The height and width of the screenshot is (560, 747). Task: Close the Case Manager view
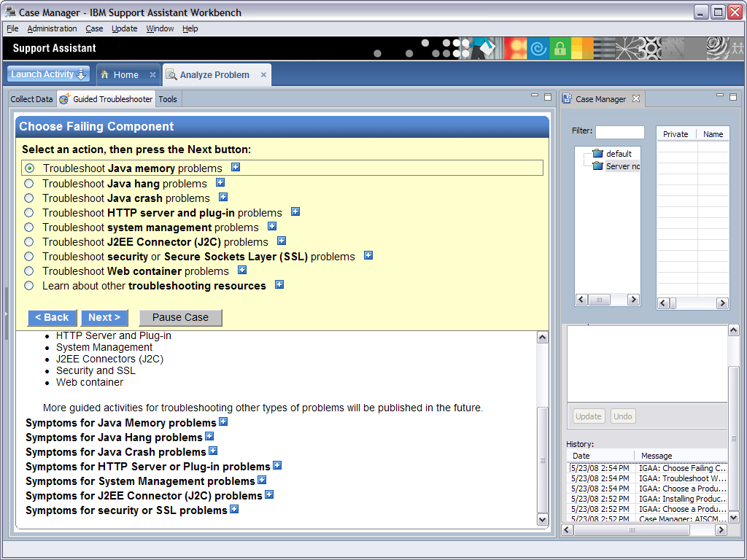point(636,98)
